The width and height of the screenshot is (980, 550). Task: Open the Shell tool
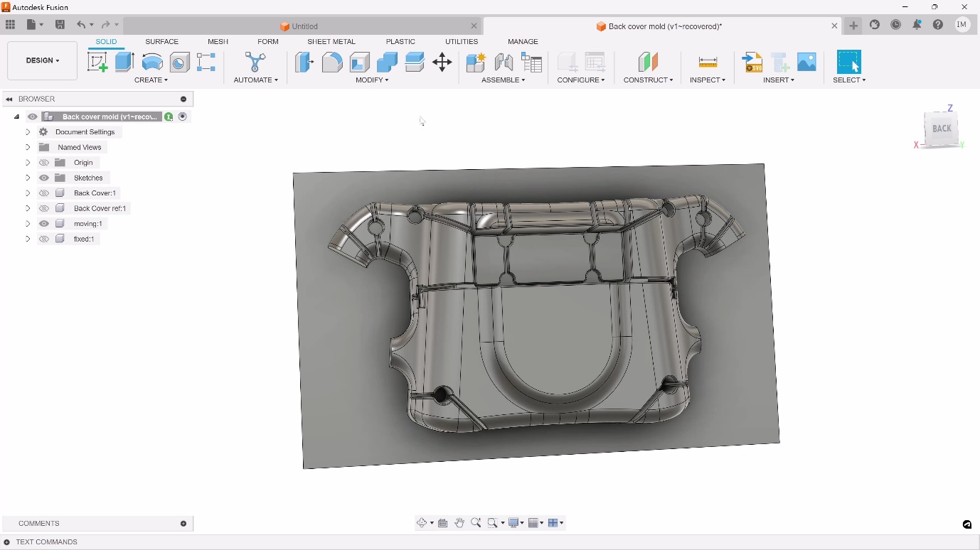pos(359,62)
